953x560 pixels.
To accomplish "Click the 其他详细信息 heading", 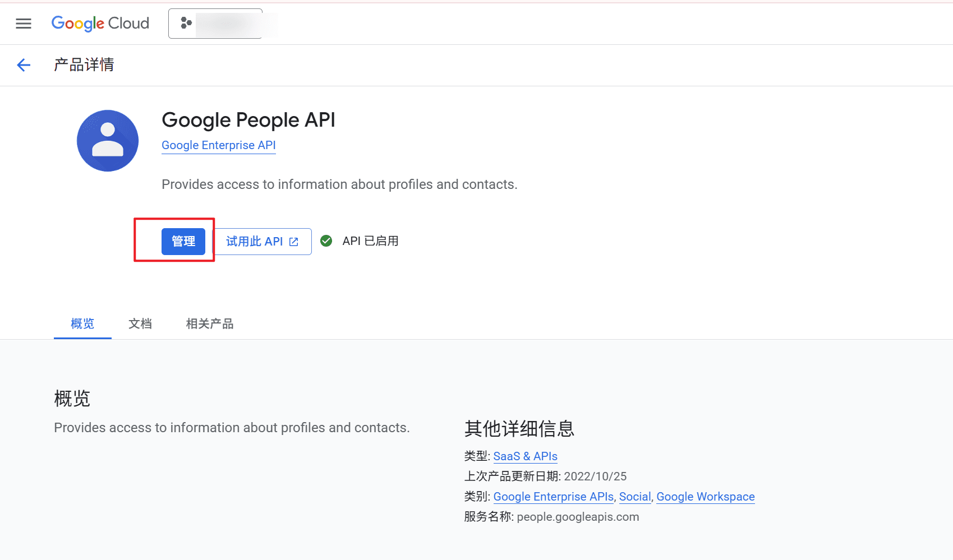I will (519, 429).
